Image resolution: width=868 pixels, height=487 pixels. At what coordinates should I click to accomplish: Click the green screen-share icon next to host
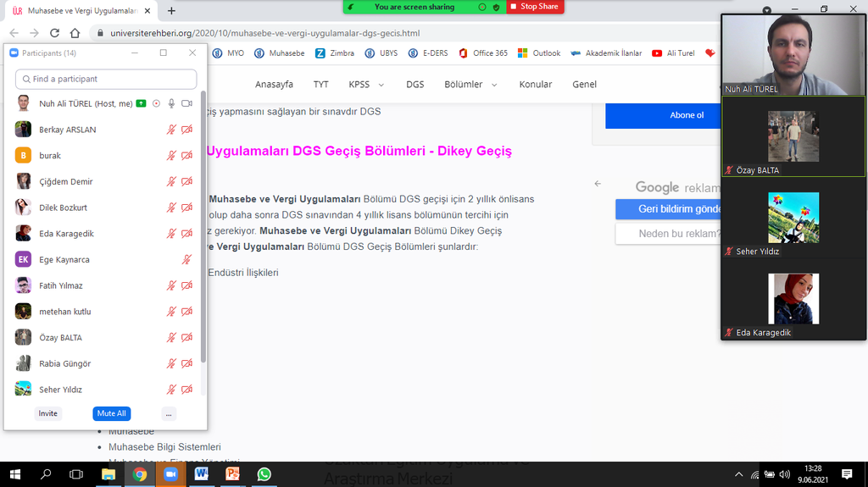coord(141,103)
